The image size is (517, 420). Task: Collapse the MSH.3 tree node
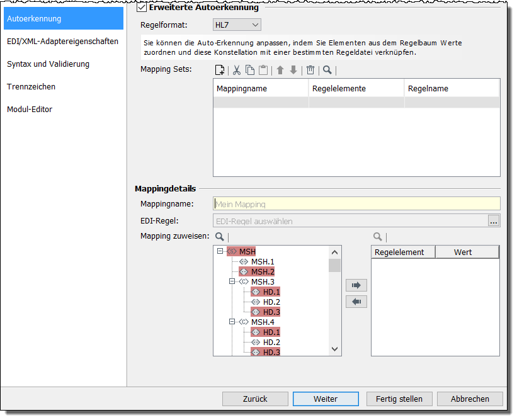coord(232,281)
